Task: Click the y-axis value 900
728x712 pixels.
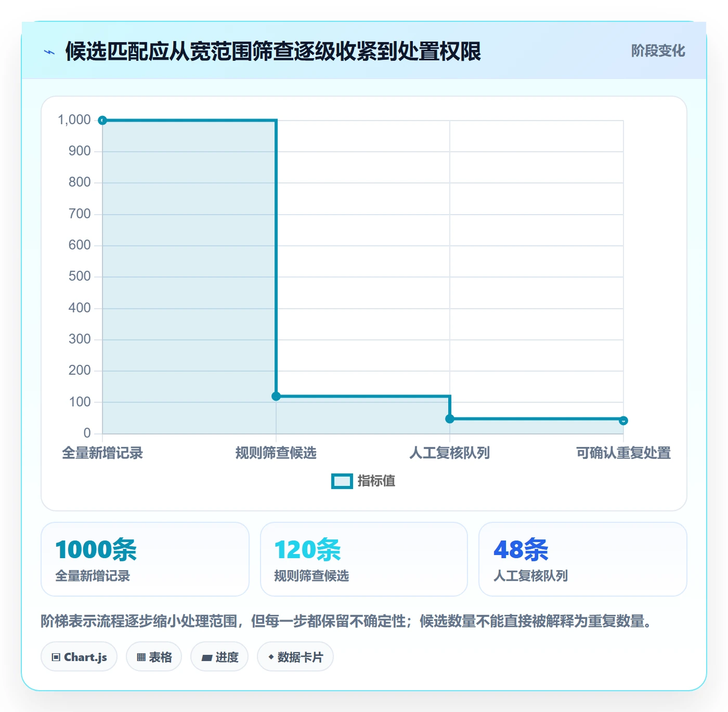Action: tap(80, 151)
